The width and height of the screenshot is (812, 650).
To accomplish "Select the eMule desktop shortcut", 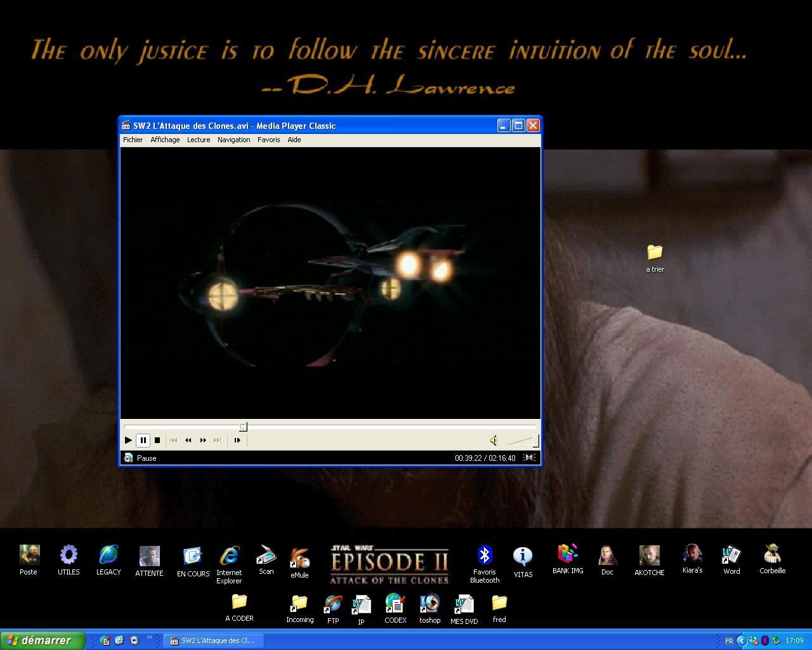I will point(299,562).
